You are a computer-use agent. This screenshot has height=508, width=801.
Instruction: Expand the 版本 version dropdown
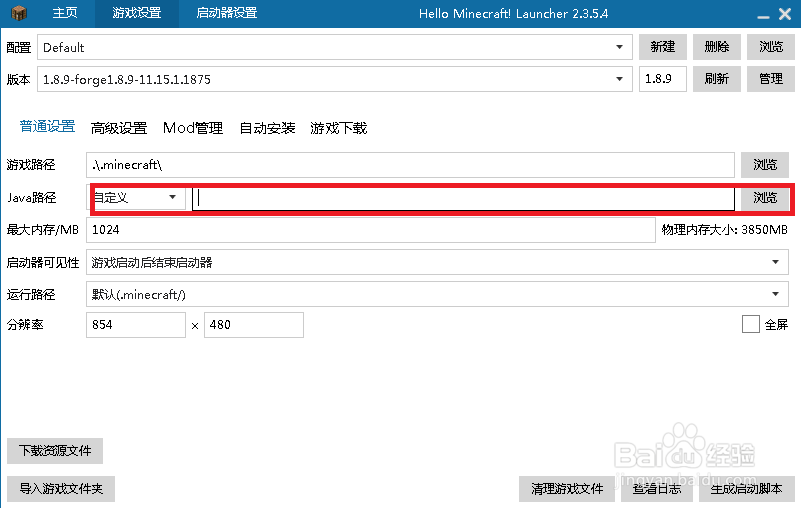point(335,79)
